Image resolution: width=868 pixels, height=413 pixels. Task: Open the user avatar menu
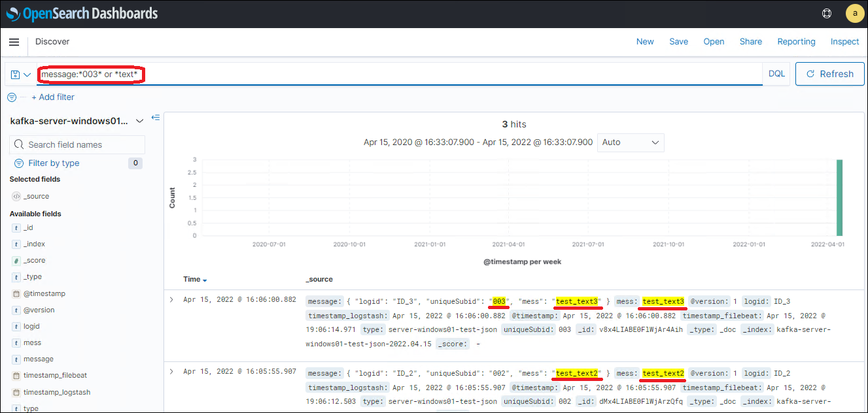pyautogui.click(x=855, y=13)
